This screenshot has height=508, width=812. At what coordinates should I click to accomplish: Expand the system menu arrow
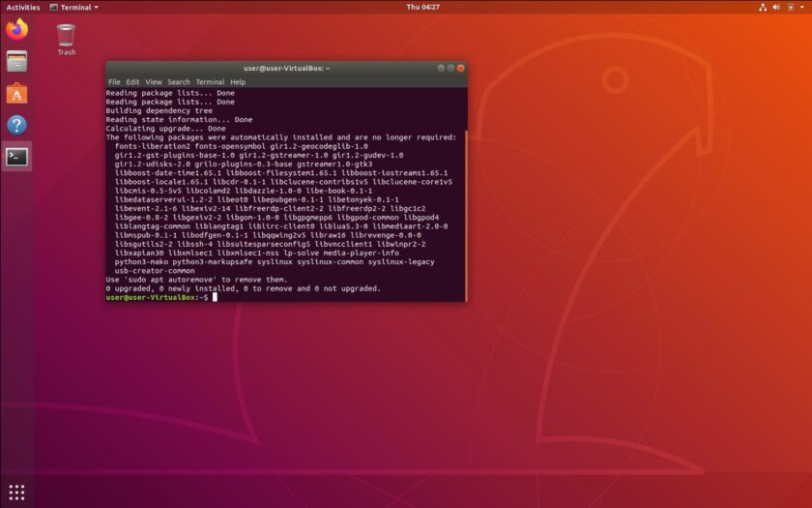coord(802,8)
